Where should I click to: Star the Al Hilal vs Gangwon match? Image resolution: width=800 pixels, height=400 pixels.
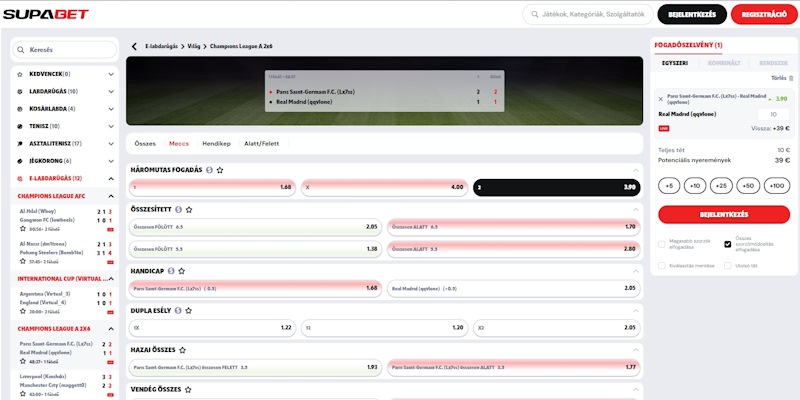click(x=22, y=229)
